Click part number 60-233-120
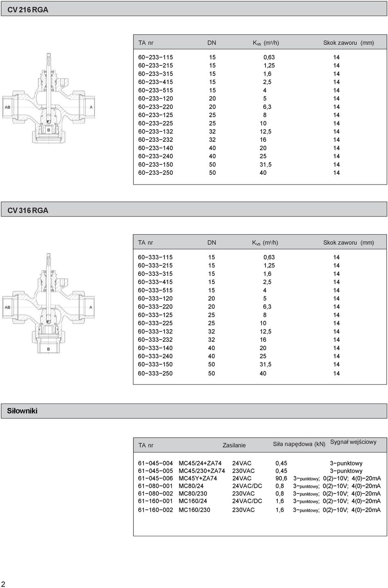Image resolution: width=388 pixels, height=588 pixels. click(x=155, y=99)
